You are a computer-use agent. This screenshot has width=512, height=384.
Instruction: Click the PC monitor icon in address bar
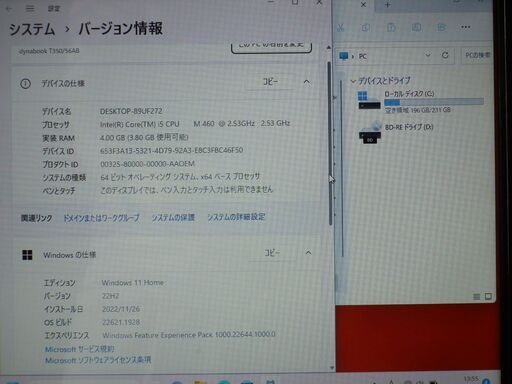point(344,56)
